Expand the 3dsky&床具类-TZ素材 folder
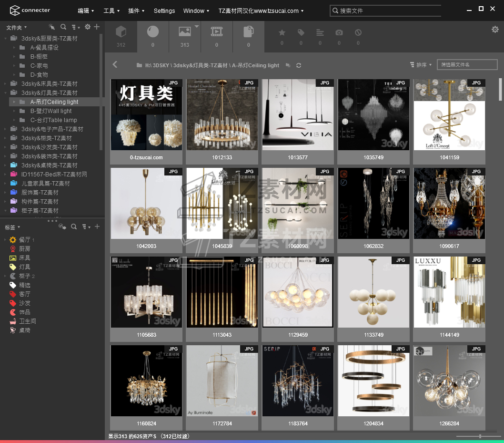Screen dimensions: 504x443 tap(5, 84)
